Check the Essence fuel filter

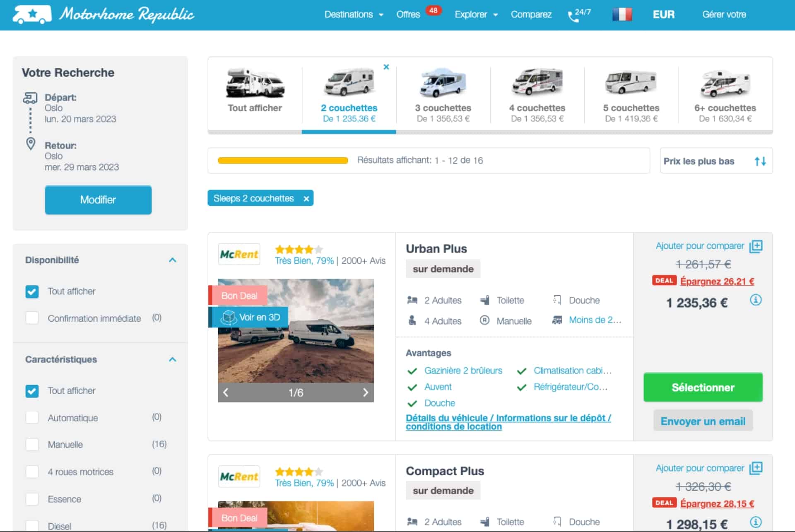coord(32,499)
